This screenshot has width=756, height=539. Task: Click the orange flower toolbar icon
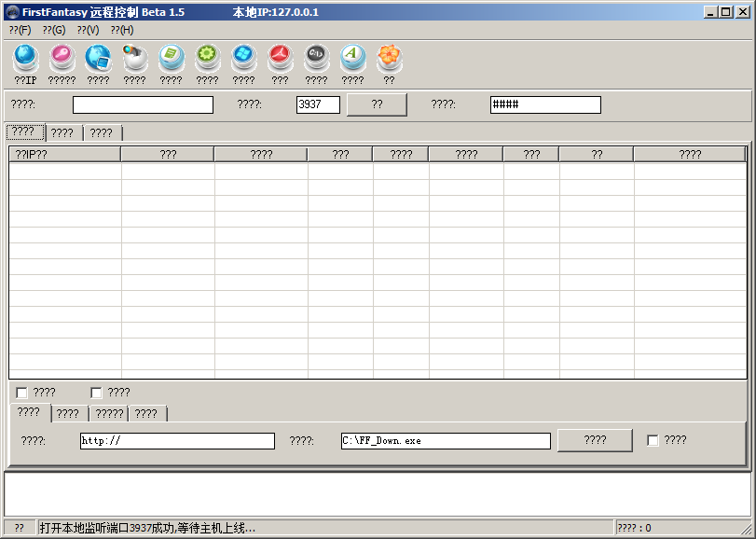click(389, 58)
